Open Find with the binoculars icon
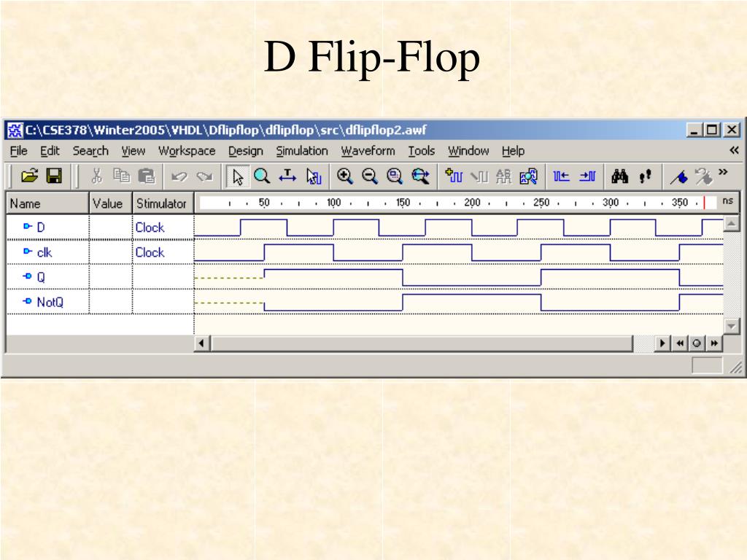This screenshot has height=560, width=747. click(620, 176)
